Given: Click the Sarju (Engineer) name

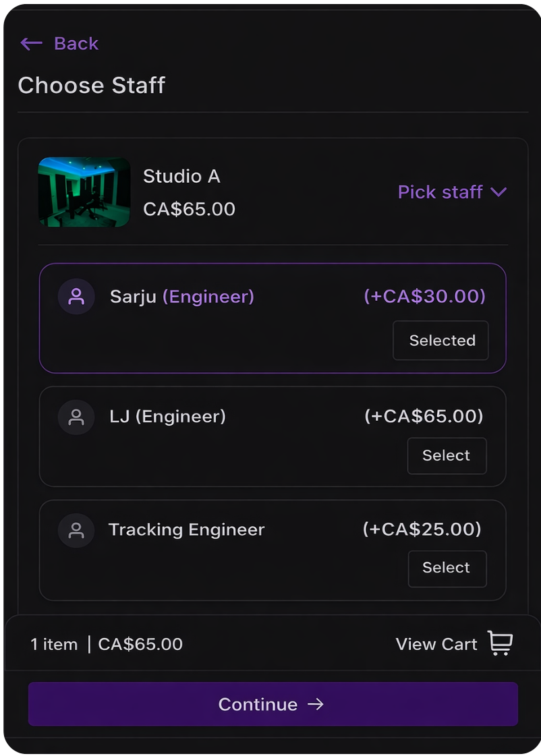Looking at the screenshot, I should (181, 297).
